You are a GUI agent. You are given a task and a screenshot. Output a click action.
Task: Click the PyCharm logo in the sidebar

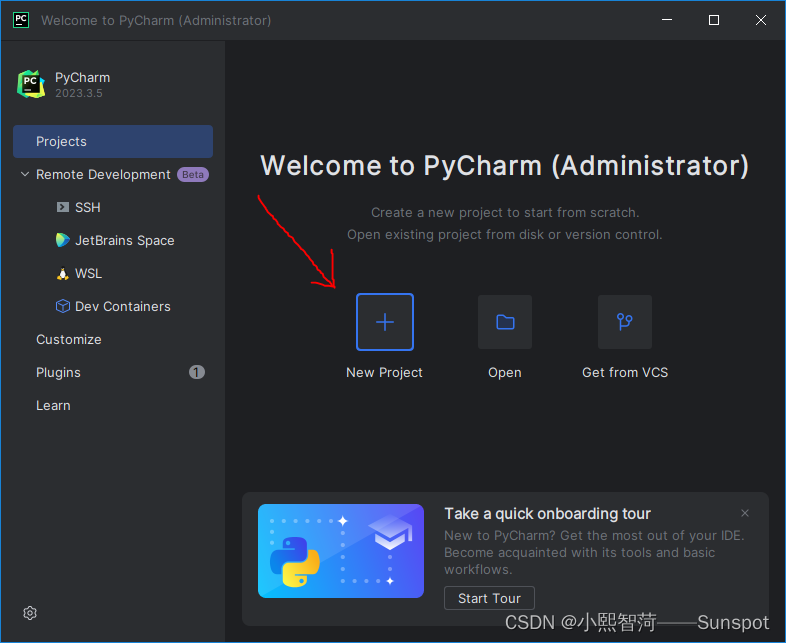(31, 84)
